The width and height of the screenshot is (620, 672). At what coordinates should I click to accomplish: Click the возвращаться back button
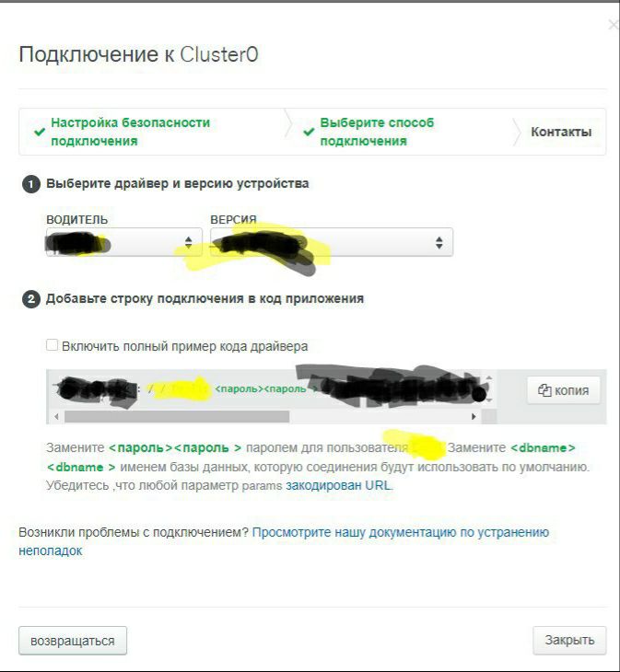tap(73, 641)
